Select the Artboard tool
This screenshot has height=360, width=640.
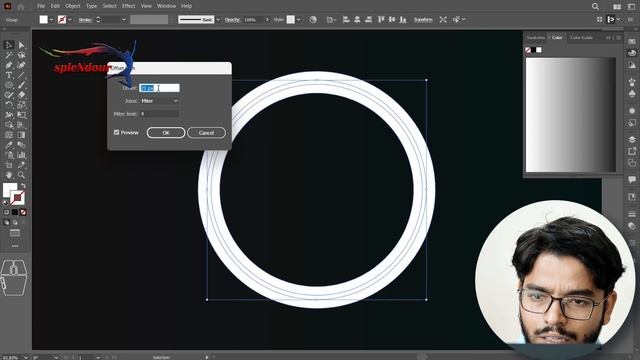(x=9, y=165)
